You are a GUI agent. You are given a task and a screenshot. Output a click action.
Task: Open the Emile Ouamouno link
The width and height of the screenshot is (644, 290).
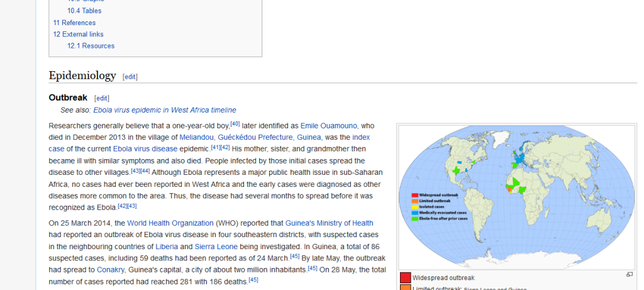point(328,126)
